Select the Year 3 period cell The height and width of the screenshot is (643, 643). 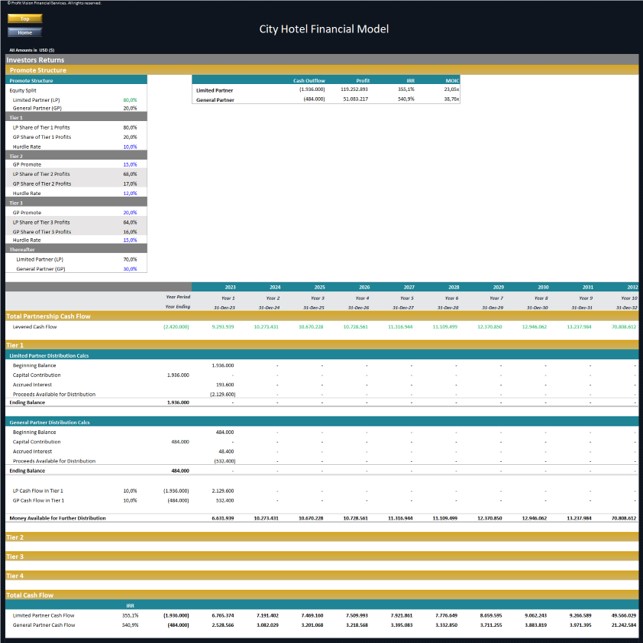317,298
